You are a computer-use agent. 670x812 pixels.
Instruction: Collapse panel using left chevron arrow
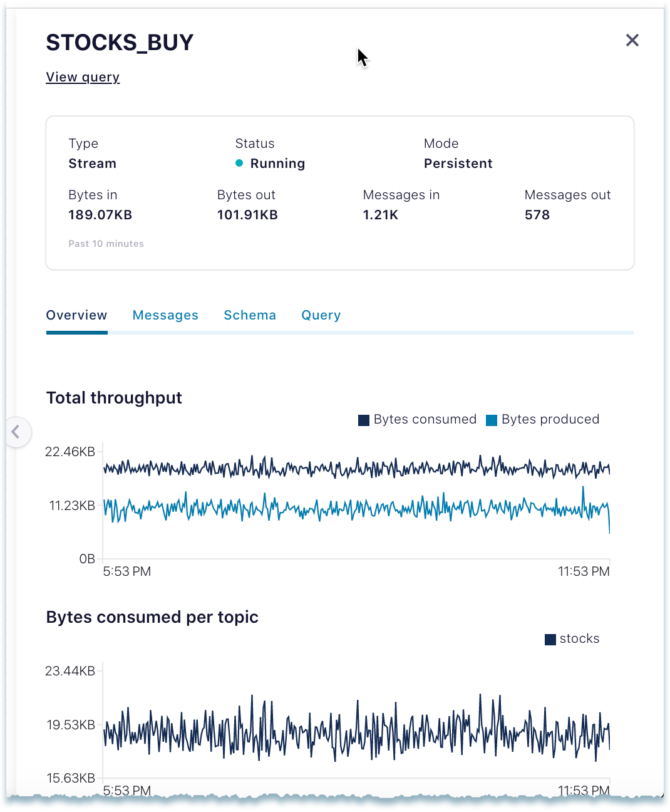(16, 432)
